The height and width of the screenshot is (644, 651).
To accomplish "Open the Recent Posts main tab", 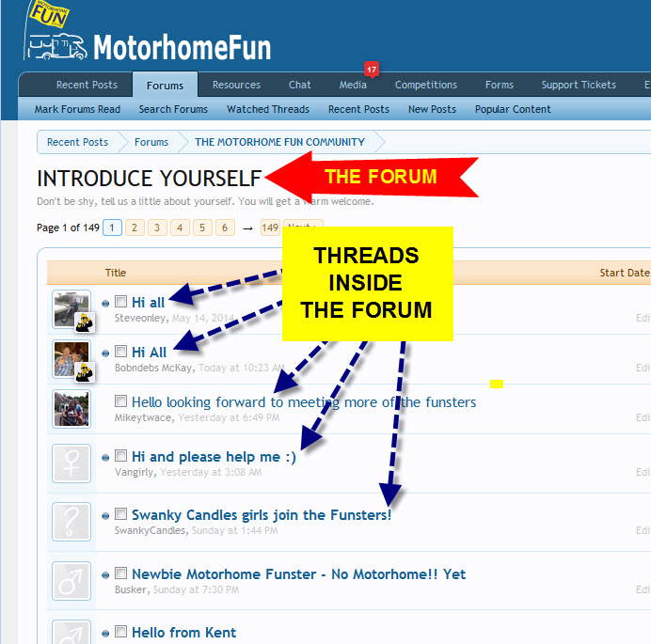I will (x=87, y=85).
